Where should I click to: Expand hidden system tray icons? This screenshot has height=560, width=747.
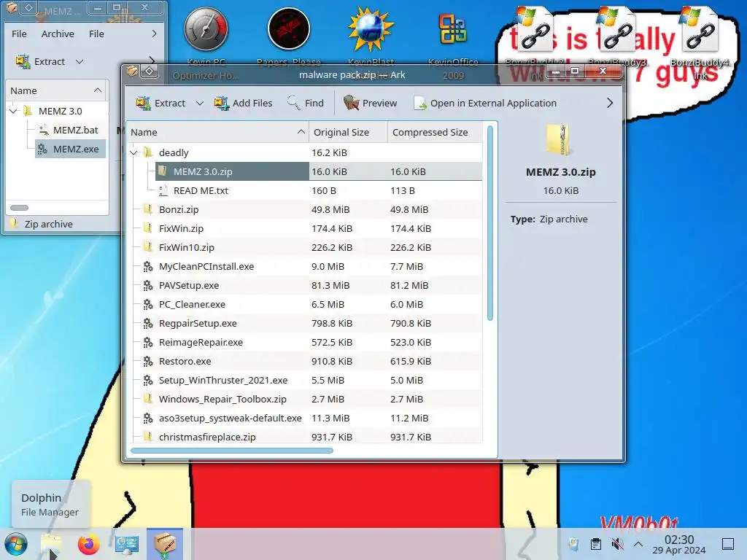point(638,544)
